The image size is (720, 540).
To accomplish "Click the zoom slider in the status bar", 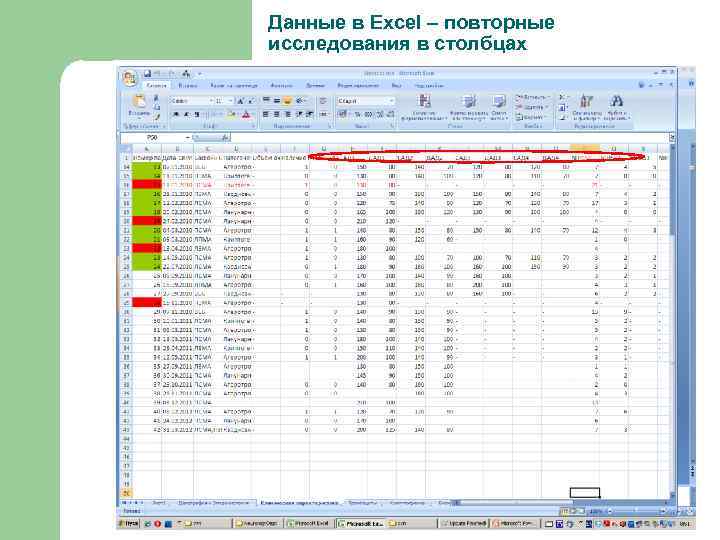I will [x=635, y=511].
